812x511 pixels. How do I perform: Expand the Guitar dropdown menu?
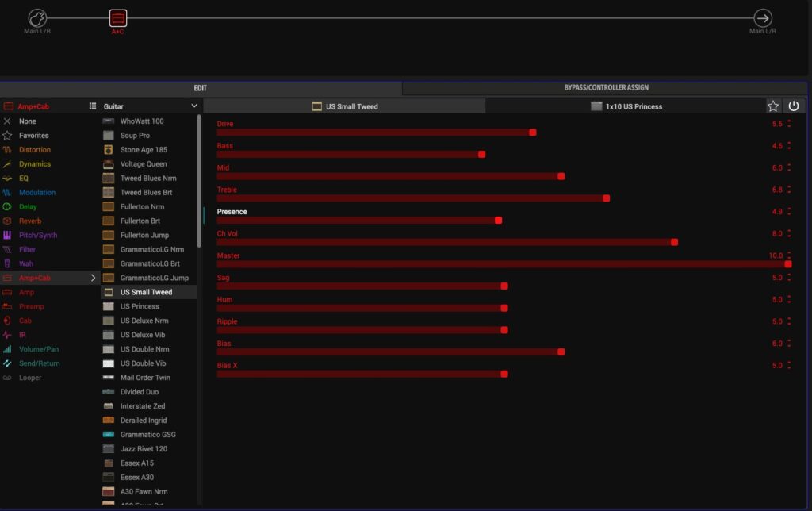tap(194, 106)
